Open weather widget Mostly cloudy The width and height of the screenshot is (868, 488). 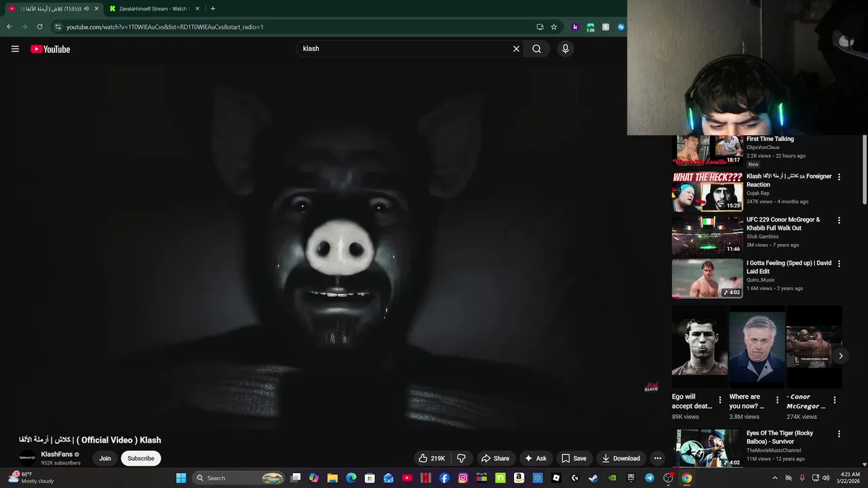pos(31,478)
